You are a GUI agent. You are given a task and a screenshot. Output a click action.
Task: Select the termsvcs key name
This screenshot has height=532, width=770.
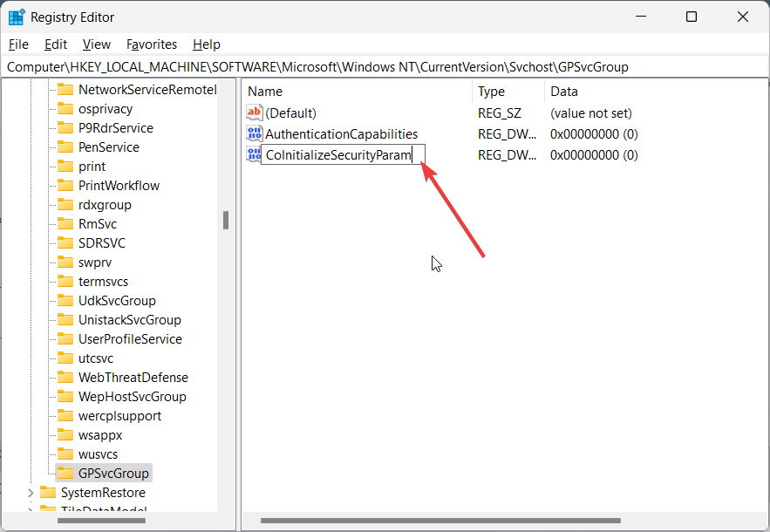pyautogui.click(x=103, y=281)
